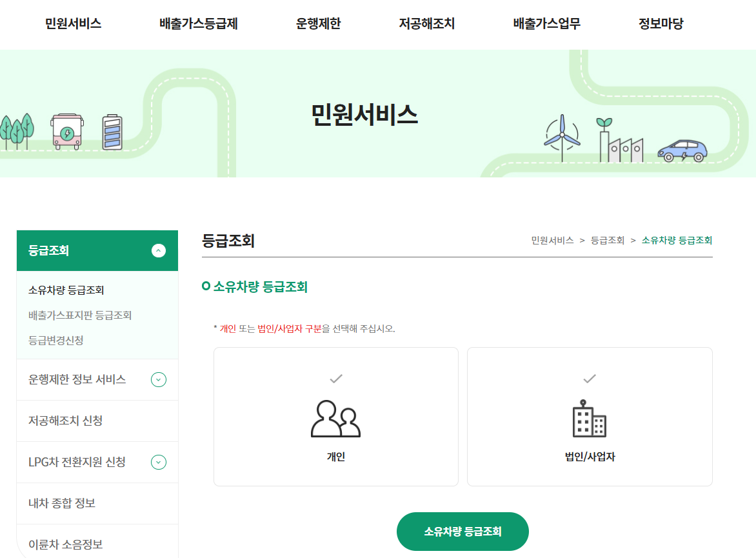Click the checkmark above the 법인/사업자 card
This screenshot has width=756, height=558.
[588, 379]
